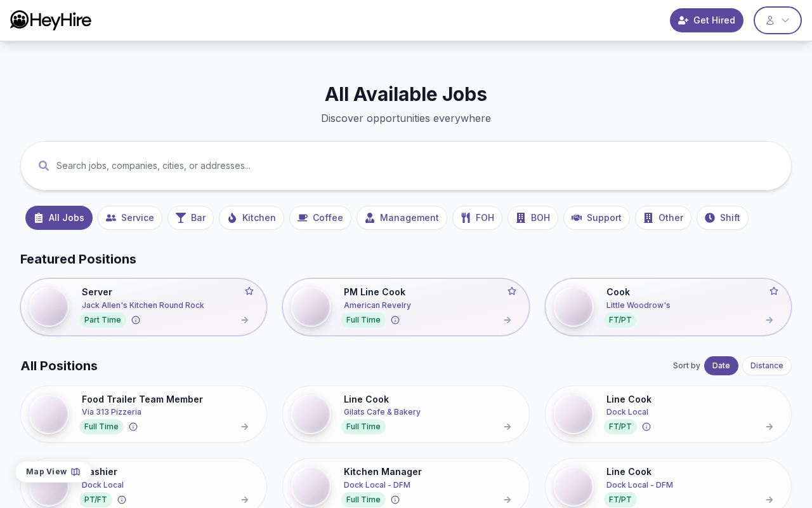Open Dock Local - DFM Line Cook arrow

pos(769,500)
